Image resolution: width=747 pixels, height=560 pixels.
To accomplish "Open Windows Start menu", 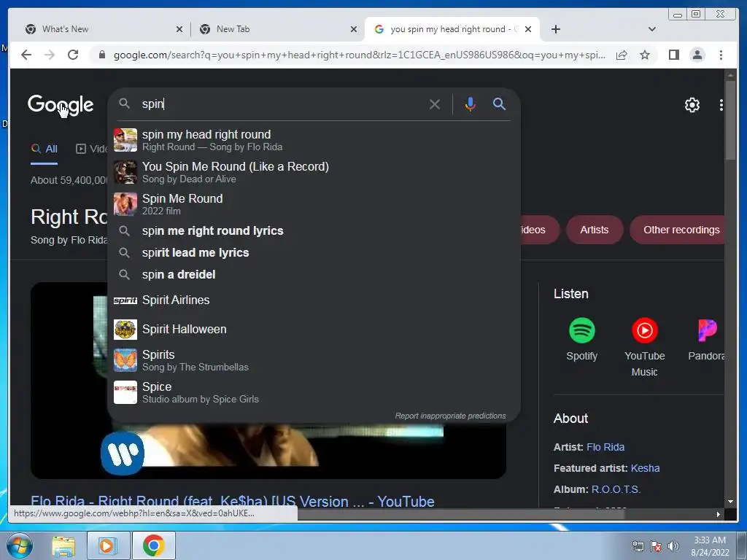I will tap(19, 545).
